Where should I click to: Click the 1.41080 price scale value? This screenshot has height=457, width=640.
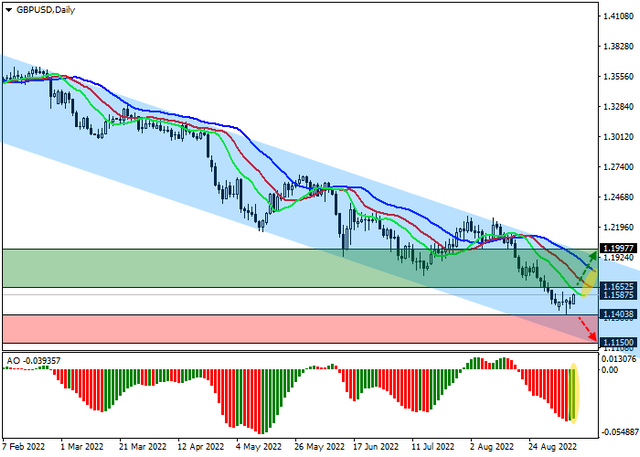[x=618, y=16]
